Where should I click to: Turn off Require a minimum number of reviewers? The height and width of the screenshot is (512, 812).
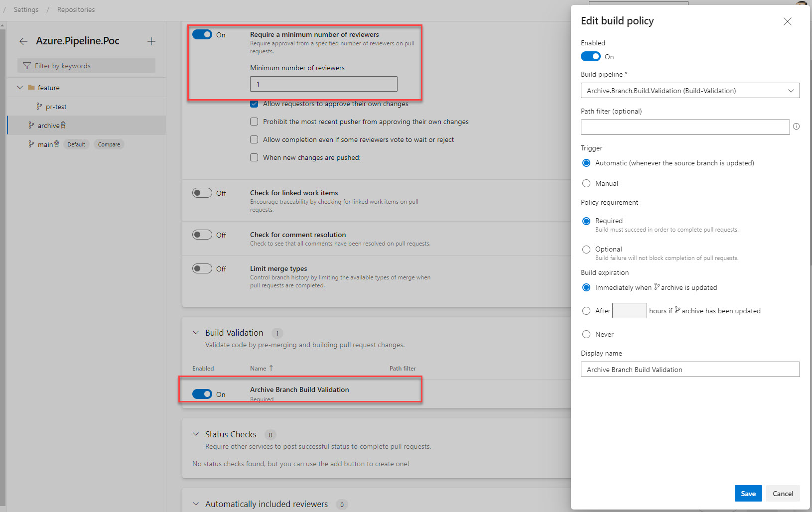click(x=202, y=34)
